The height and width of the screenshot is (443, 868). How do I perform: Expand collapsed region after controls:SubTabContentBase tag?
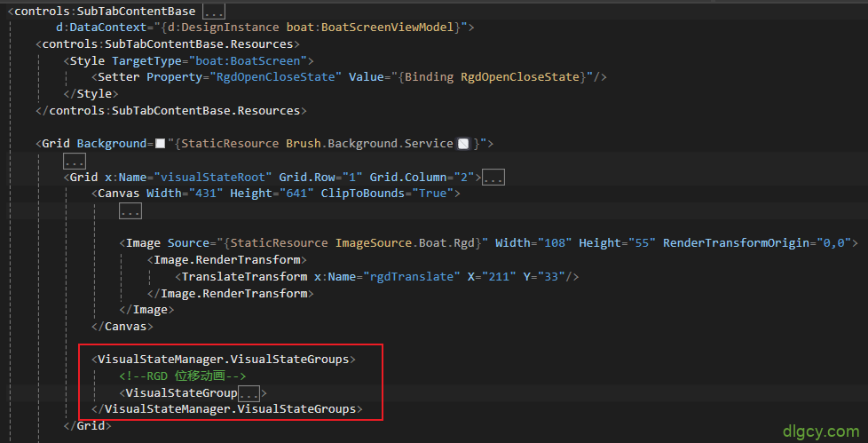tap(214, 11)
